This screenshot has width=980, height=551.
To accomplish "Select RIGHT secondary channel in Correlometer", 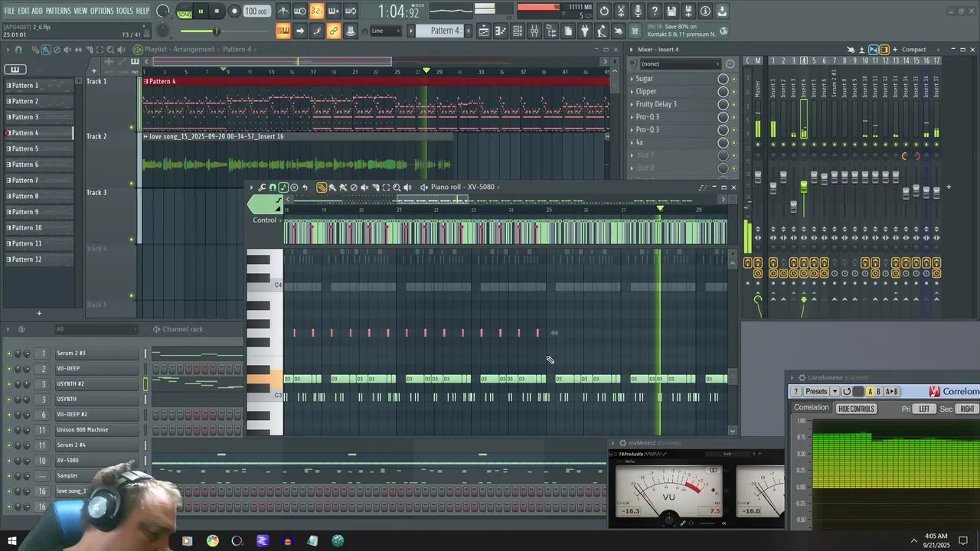I will 968,409.
